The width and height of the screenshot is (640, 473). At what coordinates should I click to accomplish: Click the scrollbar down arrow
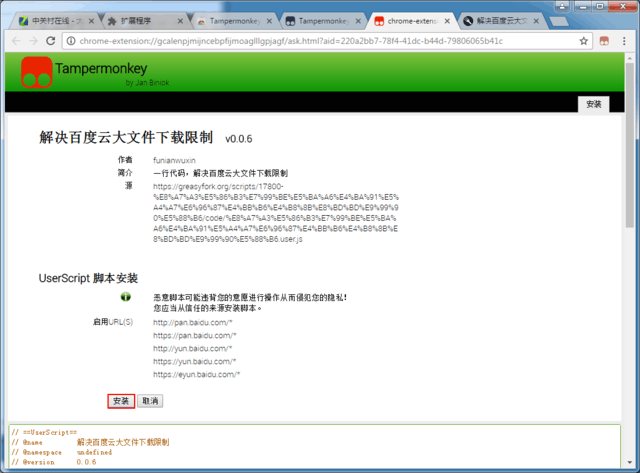tap(630, 462)
